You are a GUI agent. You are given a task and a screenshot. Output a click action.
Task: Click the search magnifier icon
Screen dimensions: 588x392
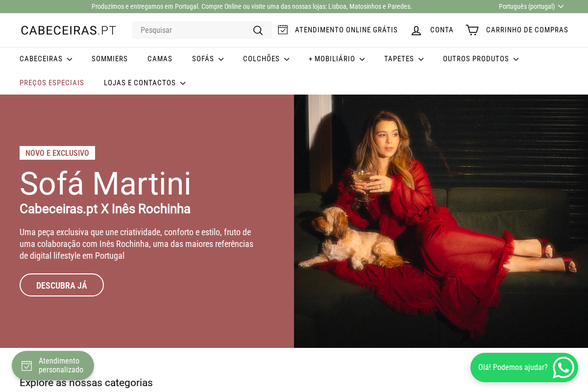(258, 30)
